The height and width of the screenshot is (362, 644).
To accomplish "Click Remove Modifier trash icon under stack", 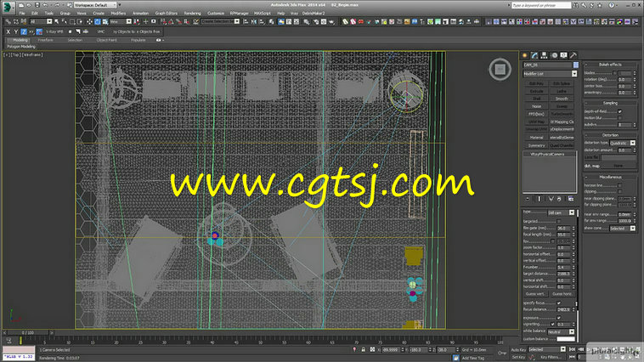I will tap(559, 199).
